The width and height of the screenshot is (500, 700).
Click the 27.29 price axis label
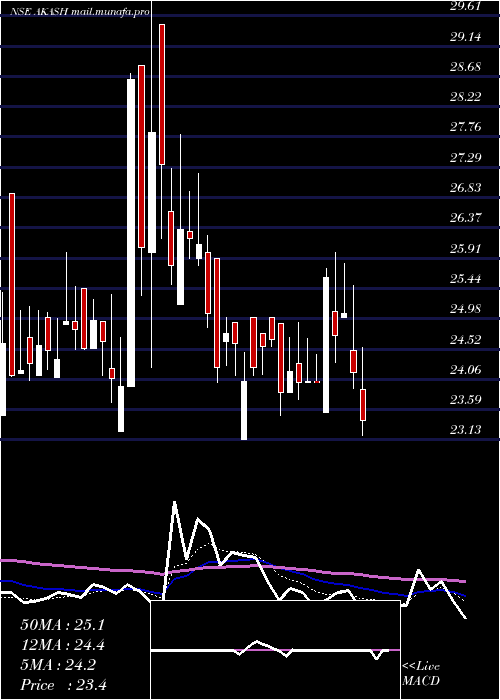[x=466, y=158]
